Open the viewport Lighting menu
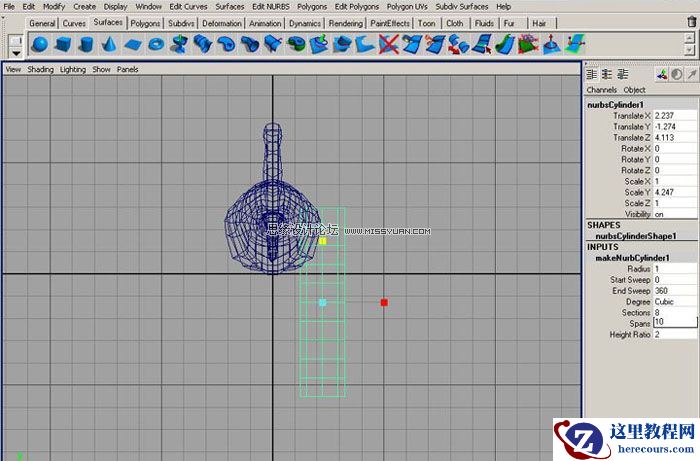Image resolution: width=700 pixels, height=461 pixels. [73, 69]
